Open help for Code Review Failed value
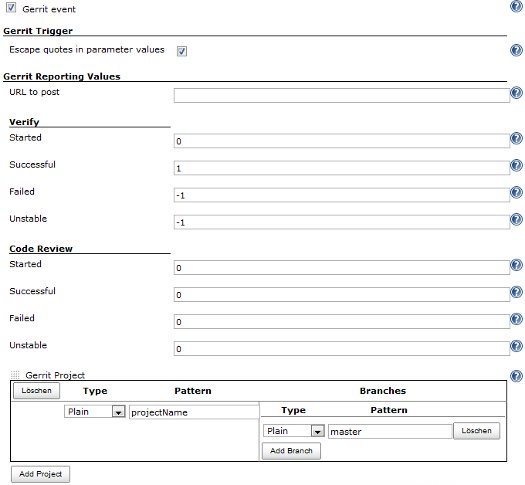Viewport: 525px width, 485px height. pos(516,319)
